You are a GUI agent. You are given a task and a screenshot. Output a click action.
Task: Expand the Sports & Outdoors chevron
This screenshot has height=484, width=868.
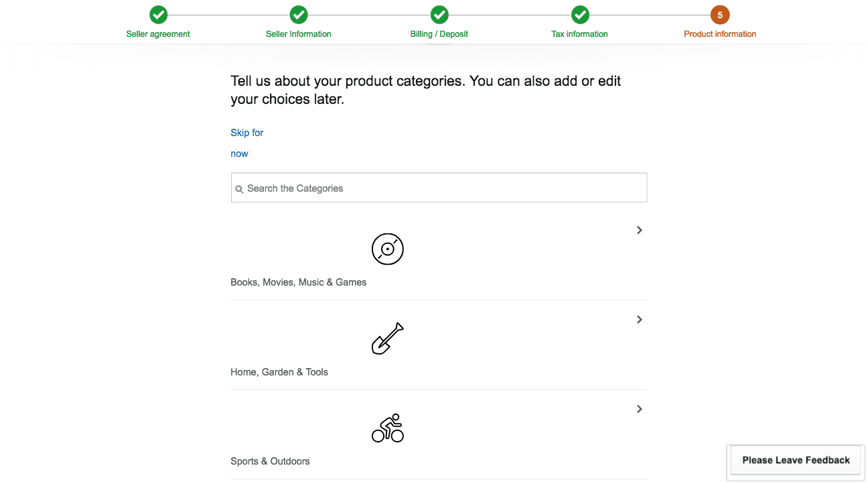640,409
